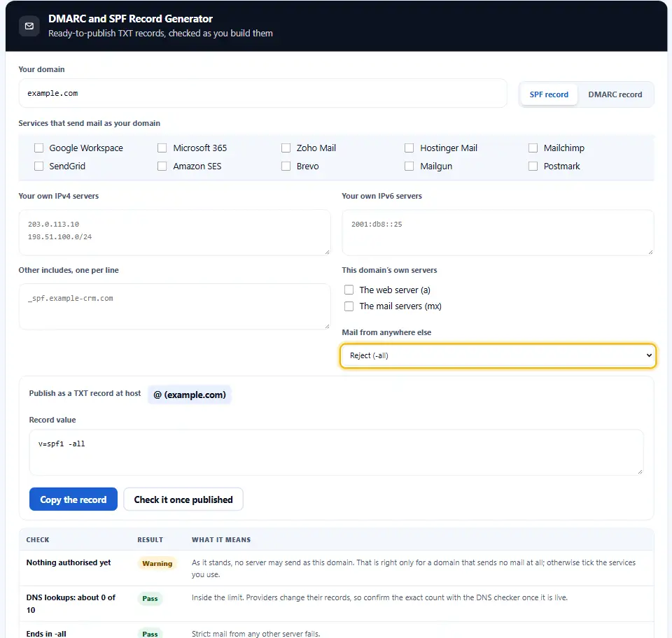
Task: Click the Copy the record button
Action: [x=73, y=499]
